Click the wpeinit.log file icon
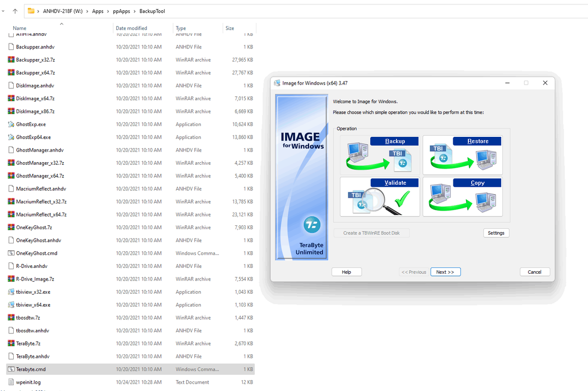This screenshot has width=588, height=391. [x=11, y=382]
